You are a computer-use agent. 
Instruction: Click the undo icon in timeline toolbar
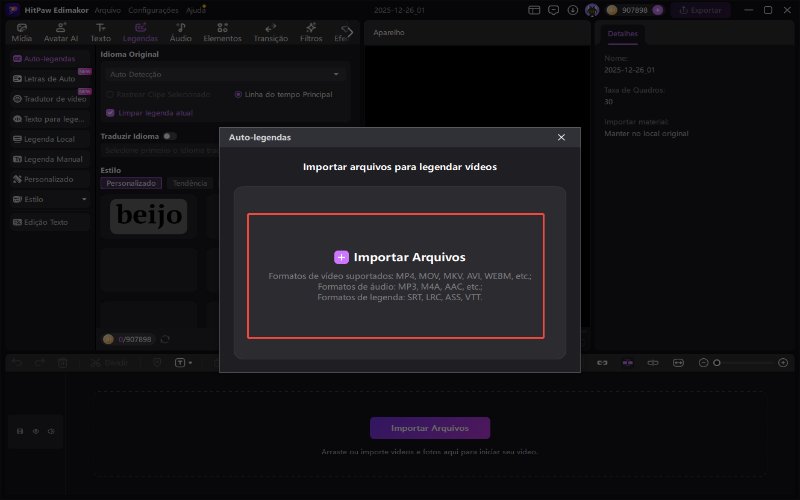point(17,363)
